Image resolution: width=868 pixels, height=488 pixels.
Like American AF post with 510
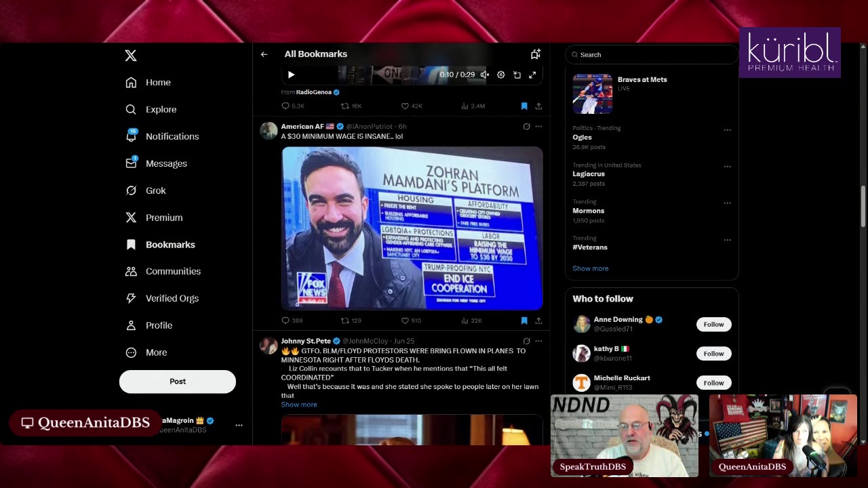(x=411, y=321)
